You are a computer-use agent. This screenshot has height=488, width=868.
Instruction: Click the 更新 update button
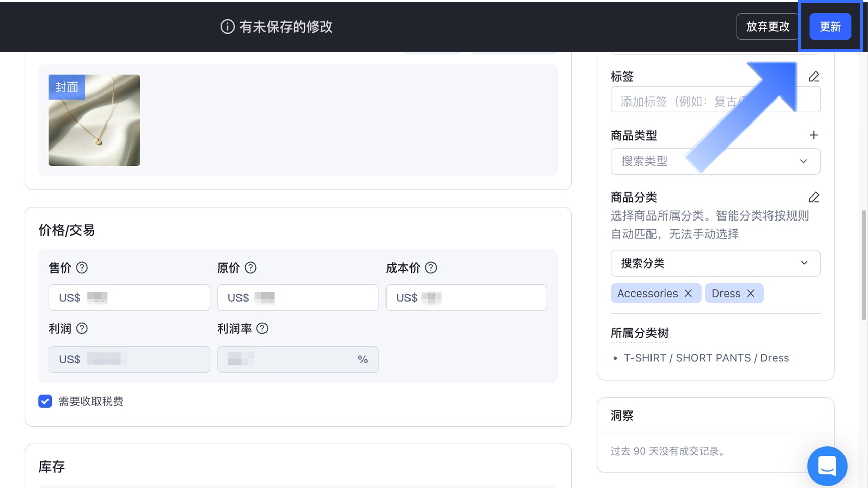(830, 27)
